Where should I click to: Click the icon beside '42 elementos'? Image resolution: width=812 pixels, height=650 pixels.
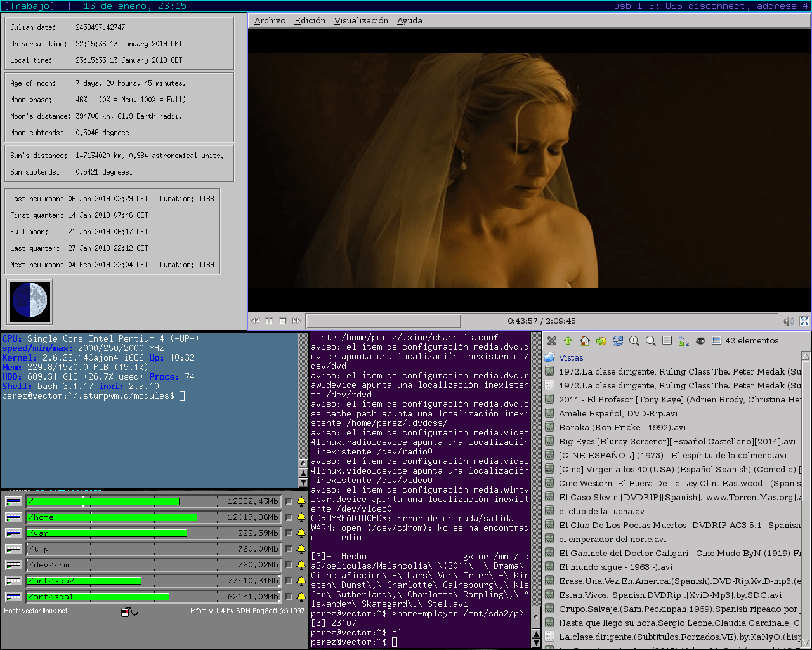coord(716,341)
